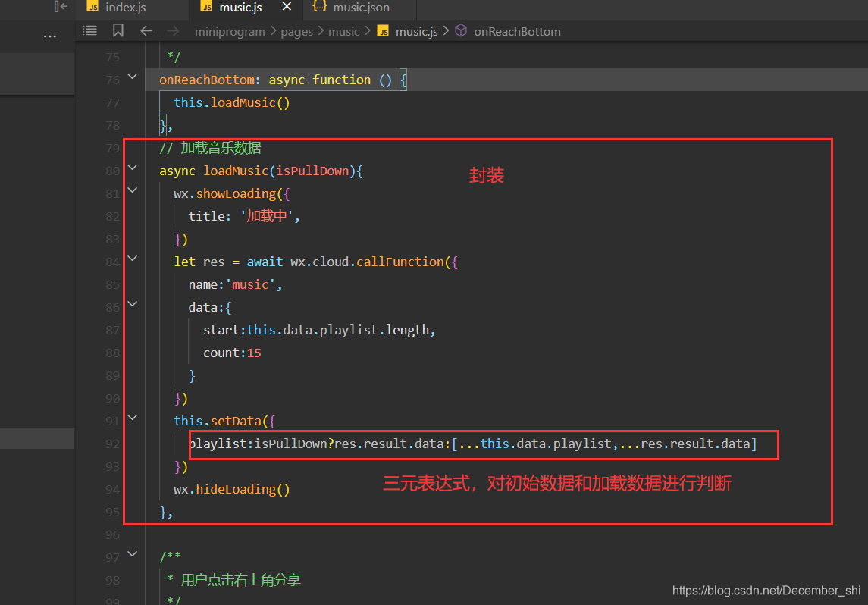Collapse the callFunction fold at line 84
The height and width of the screenshot is (605, 868).
133,258
